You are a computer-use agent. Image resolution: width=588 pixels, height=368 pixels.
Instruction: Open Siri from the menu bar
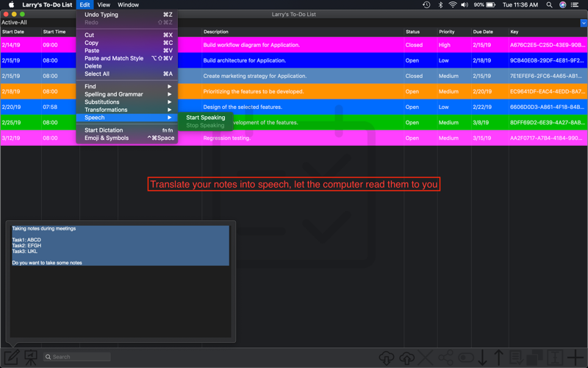pos(562,5)
